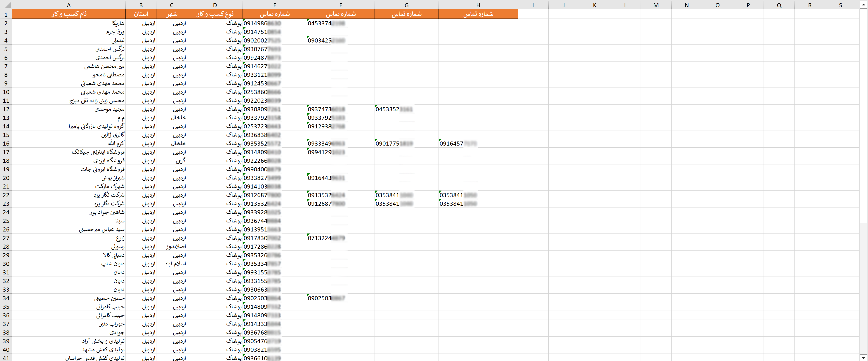The image size is (868, 361).
Task: Select the cell 'گالری ژالین'
Action: [69, 135]
